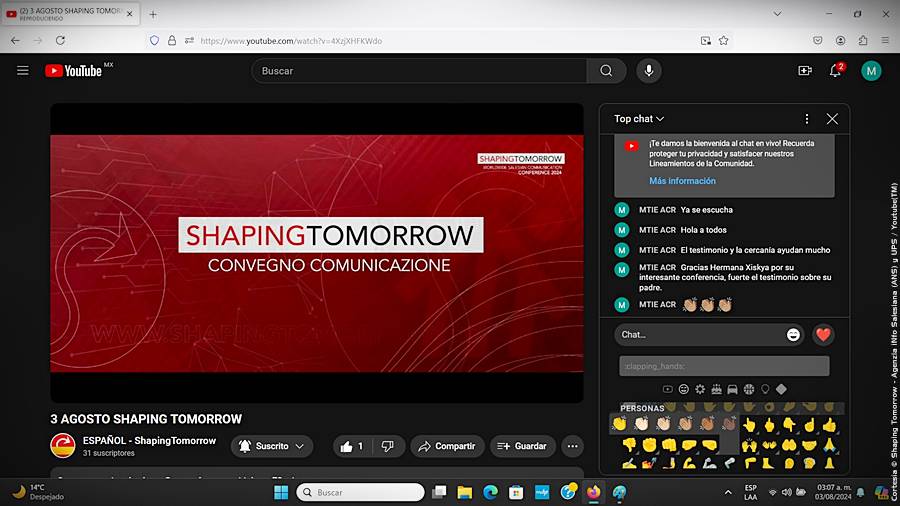Image resolution: width=900 pixels, height=506 pixels.
Task: Open the Firefox application menu
Action: (x=885, y=41)
